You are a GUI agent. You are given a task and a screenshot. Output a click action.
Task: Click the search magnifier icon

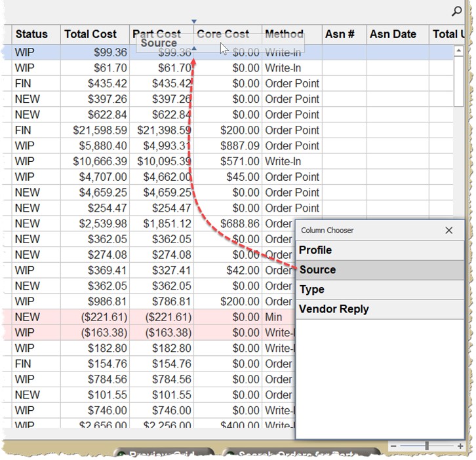pyautogui.click(x=456, y=11)
